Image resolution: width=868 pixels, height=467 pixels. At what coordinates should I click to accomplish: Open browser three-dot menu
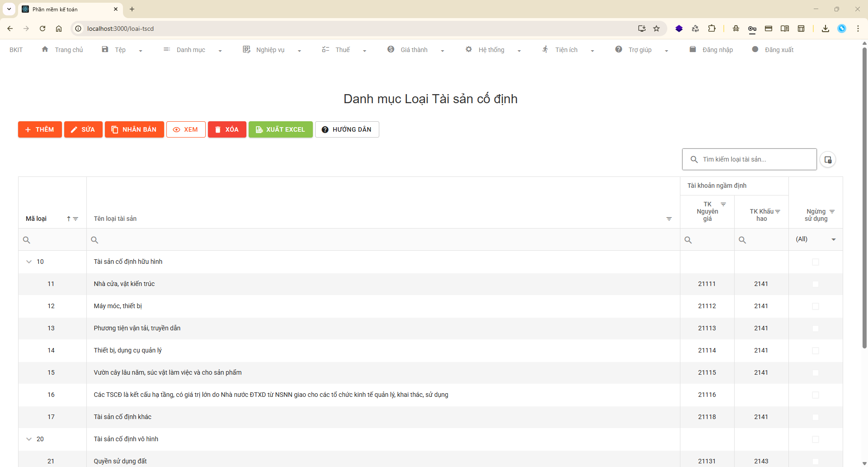(858, 29)
